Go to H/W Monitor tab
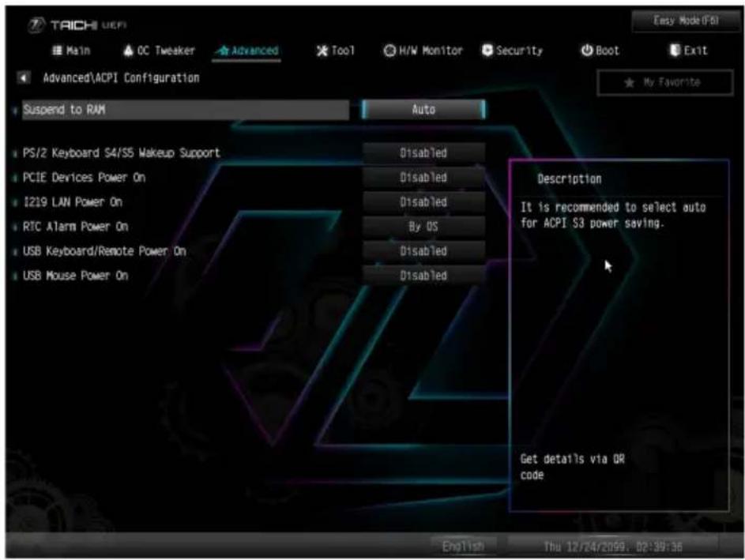This screenshot has width=745, height=560. [x=423, y=51]
